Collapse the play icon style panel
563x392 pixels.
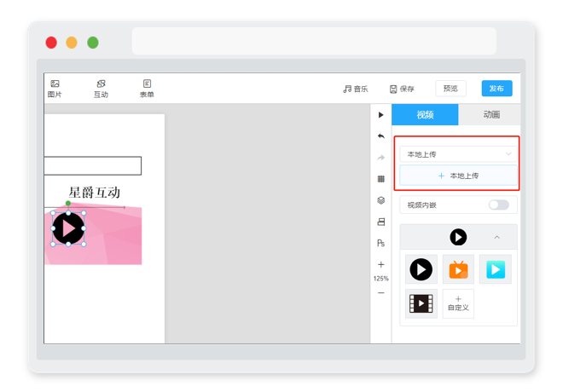[497, 238]
